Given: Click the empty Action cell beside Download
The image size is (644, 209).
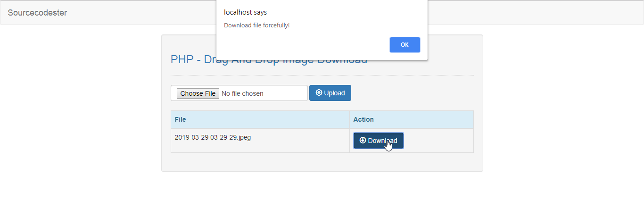Looking at the screenshot, I should [x=438, y=141].
